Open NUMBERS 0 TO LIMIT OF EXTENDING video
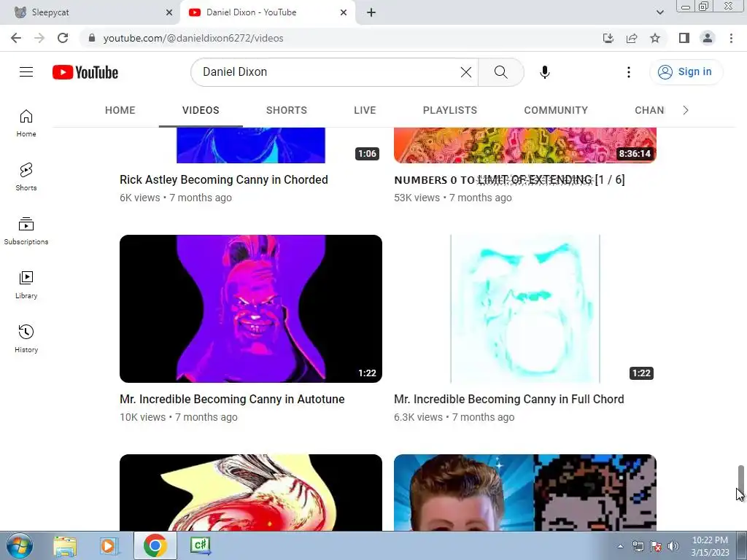Screen dimensions: 747x560 (x=509, y=180)
